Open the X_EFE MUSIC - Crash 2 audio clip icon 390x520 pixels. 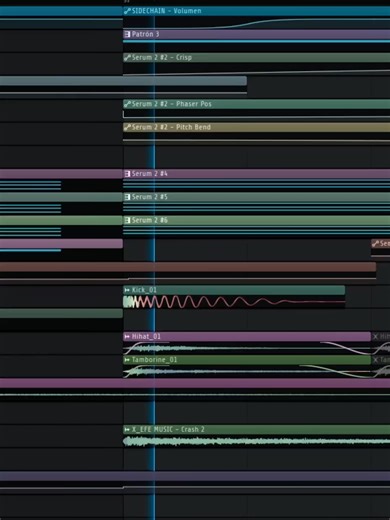pos(127,430)
